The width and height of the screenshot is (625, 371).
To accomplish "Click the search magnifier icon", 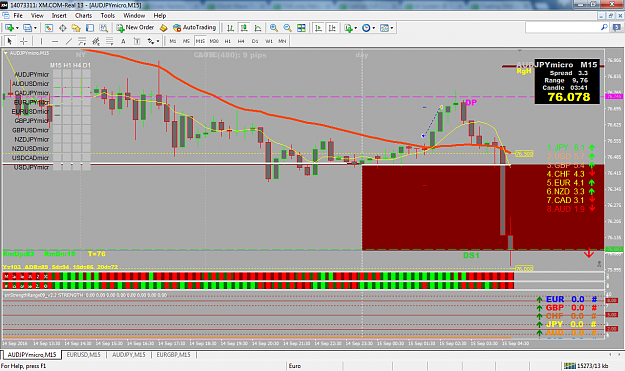I will (604, 27).
